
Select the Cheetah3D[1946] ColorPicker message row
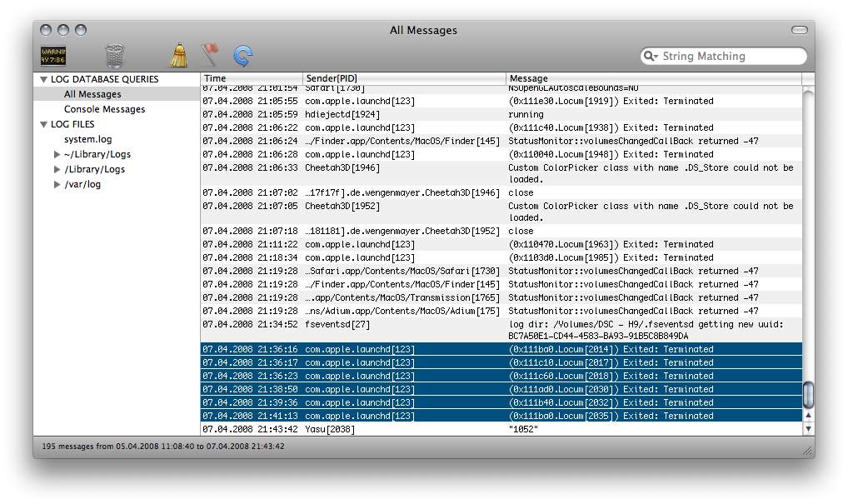501,173
